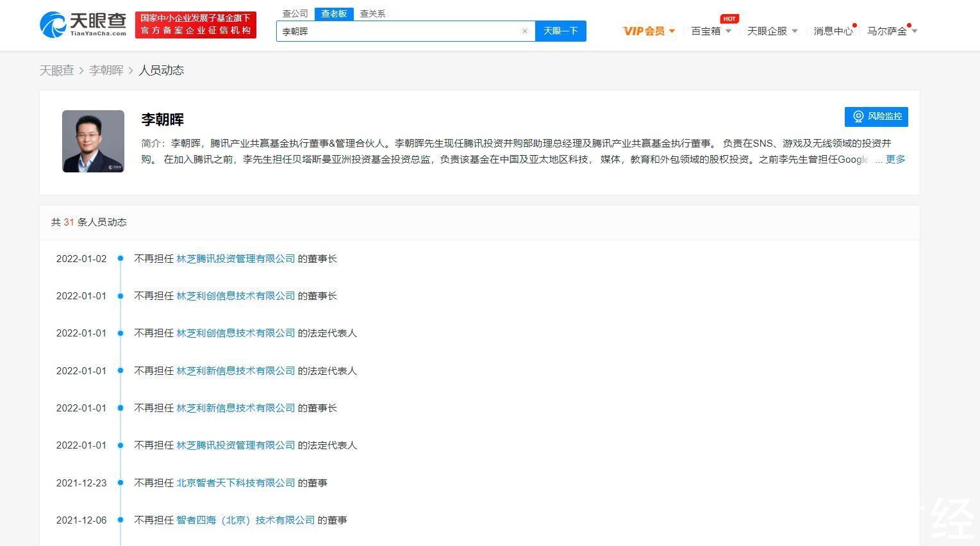980x546 pixels.
Task: Click the date 2021-12-06
Action: pyautogui.click(x=81, y=520)
